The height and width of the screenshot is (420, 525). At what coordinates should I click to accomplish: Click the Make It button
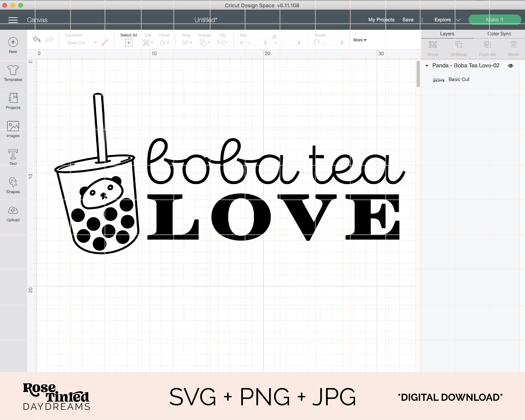click(x=495, y=19)
